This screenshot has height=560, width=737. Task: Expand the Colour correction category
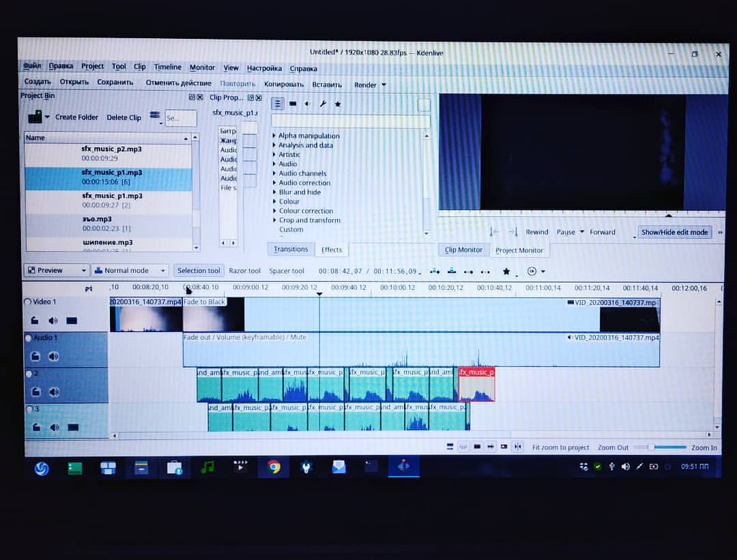(x=274, y=211)
